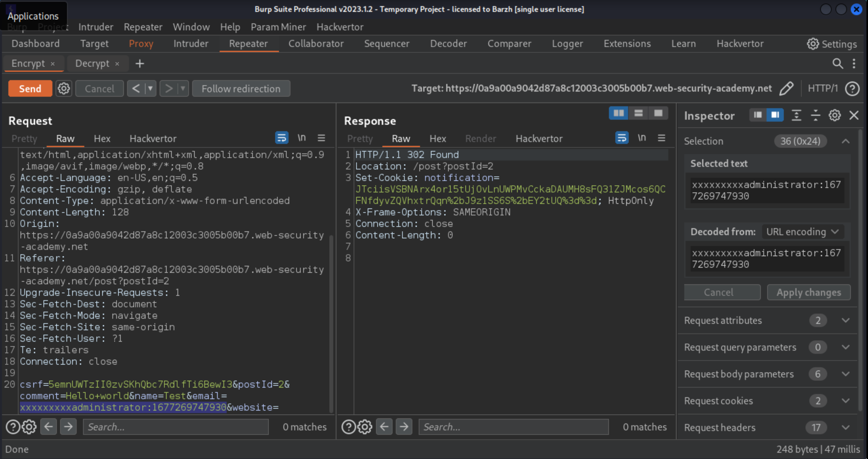Switch to combined tabs layout view

point(658,113)
